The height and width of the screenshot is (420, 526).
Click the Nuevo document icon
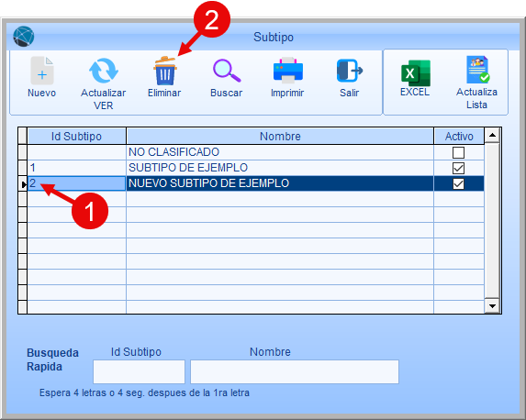[x=42, y=71]
